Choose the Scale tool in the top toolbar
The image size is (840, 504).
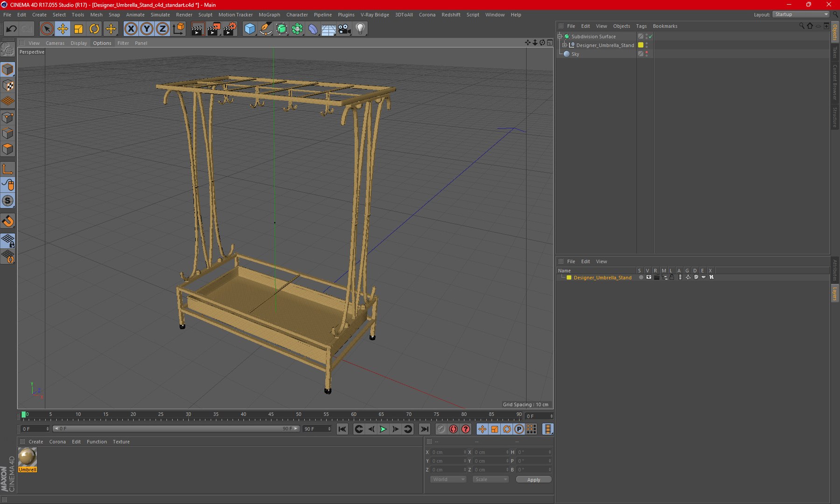(x=78, y=29)
